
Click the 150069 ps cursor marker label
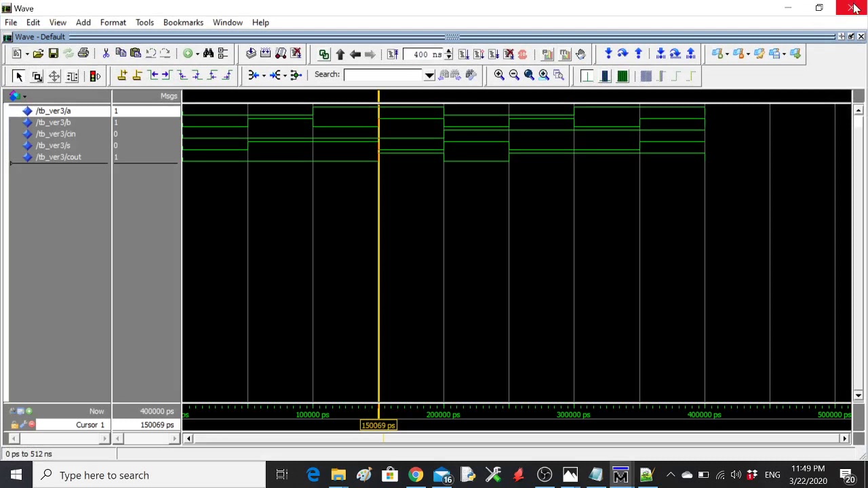(378, 426)
